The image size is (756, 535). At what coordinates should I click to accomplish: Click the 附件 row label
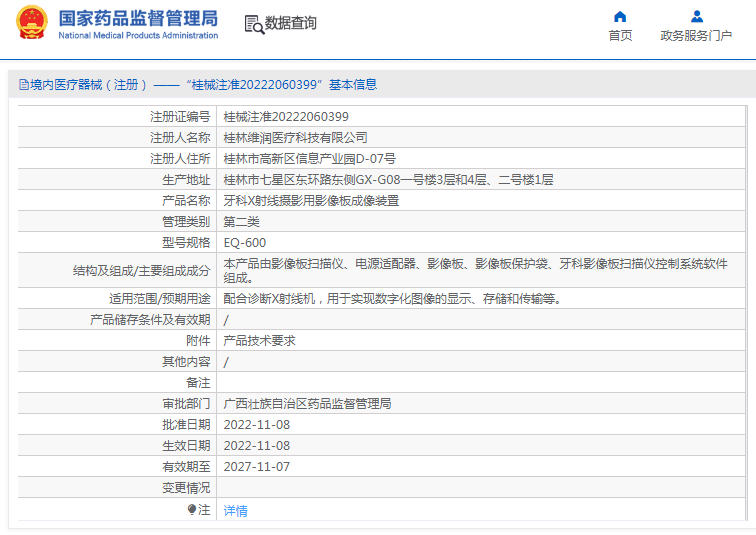point(198,341)
